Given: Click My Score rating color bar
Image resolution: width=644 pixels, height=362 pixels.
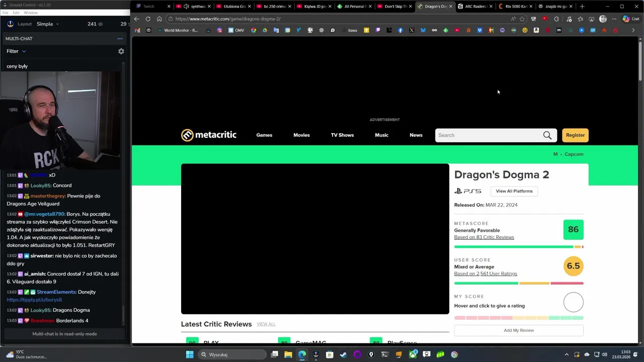Looking at the screenshot, I should click(x=519, y=318).
